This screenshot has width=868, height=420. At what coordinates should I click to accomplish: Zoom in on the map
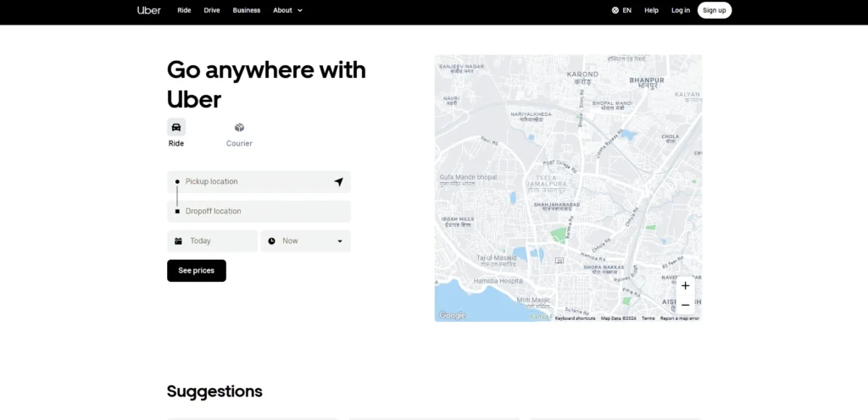(685, 285)
